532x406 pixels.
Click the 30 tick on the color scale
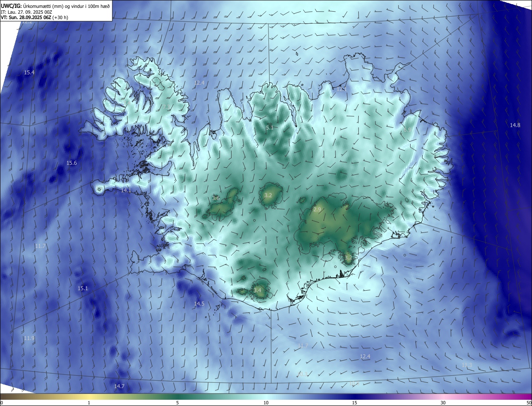coord(443,403)
